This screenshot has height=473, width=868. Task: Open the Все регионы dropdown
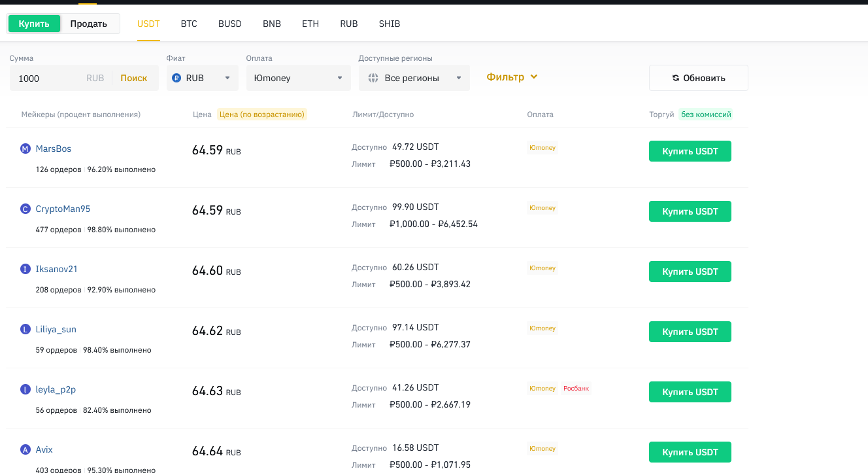point(414,78)
